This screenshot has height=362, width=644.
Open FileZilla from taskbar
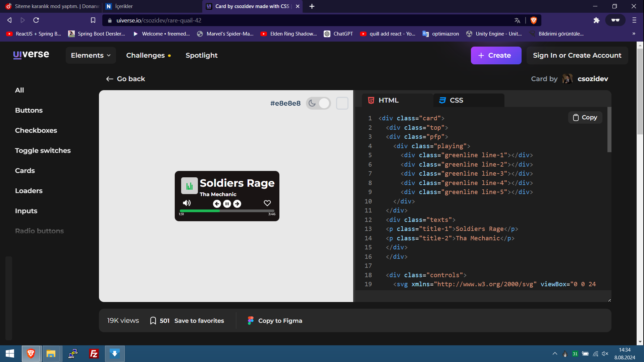tap(94, 354)
